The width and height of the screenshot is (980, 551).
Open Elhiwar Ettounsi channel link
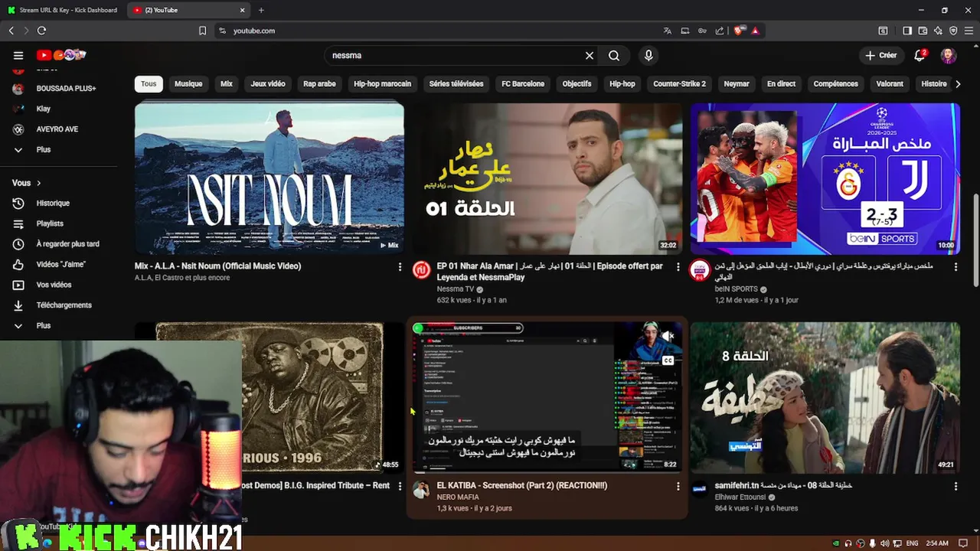(x=742, y=497)
